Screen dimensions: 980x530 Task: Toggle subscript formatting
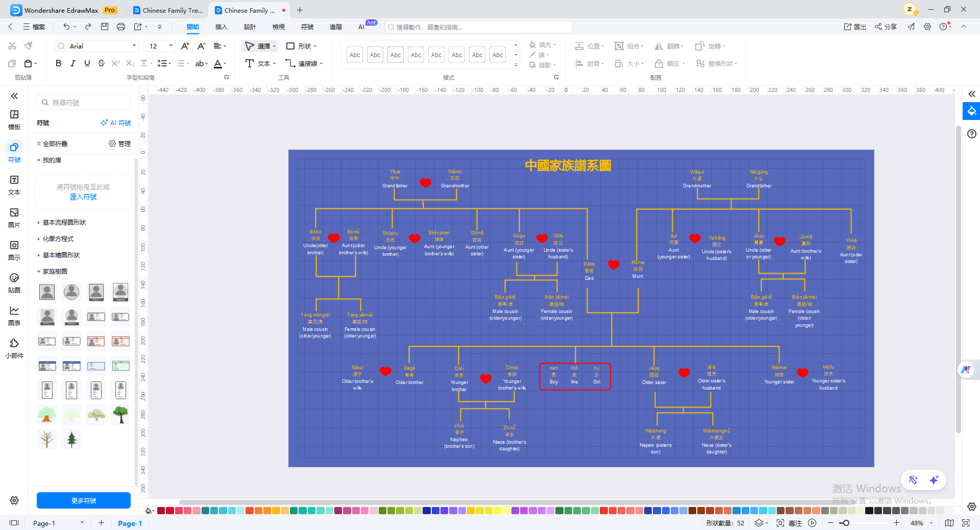click(130, 63)
